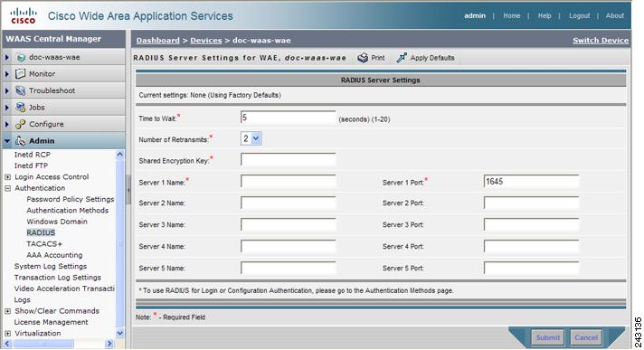Open the Troubleshoot section icon

pyautogui.click(x=20, y=90)
